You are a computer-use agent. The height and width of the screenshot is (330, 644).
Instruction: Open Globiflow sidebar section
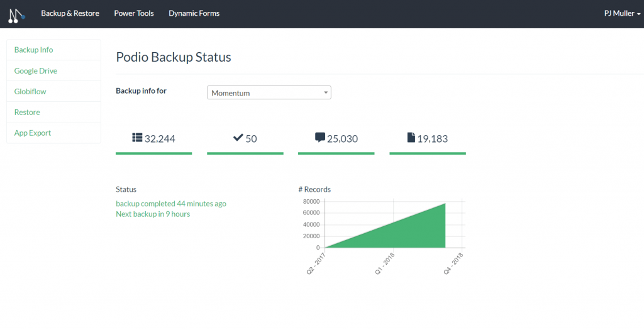click(30, 92)
